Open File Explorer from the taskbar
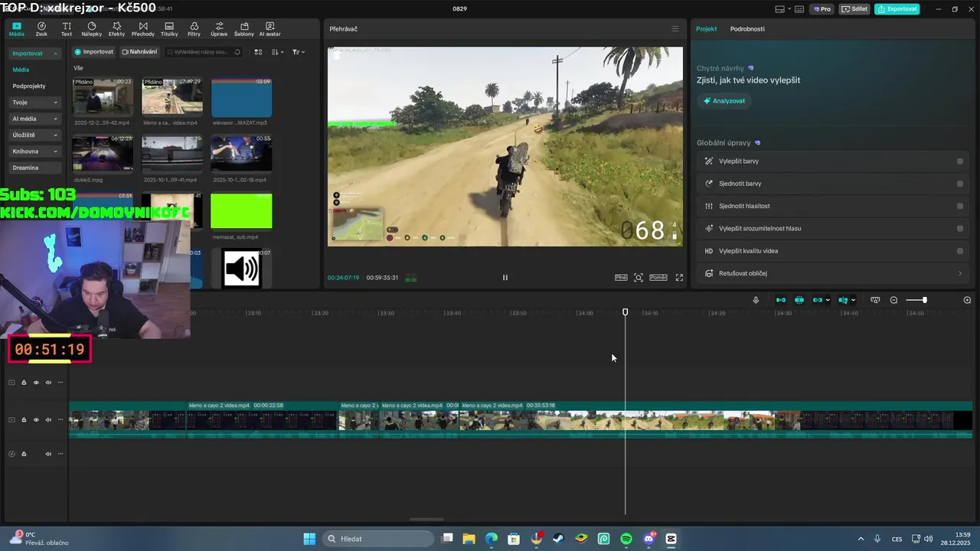Screen dimensions: 980x551 tap(469, 539)
